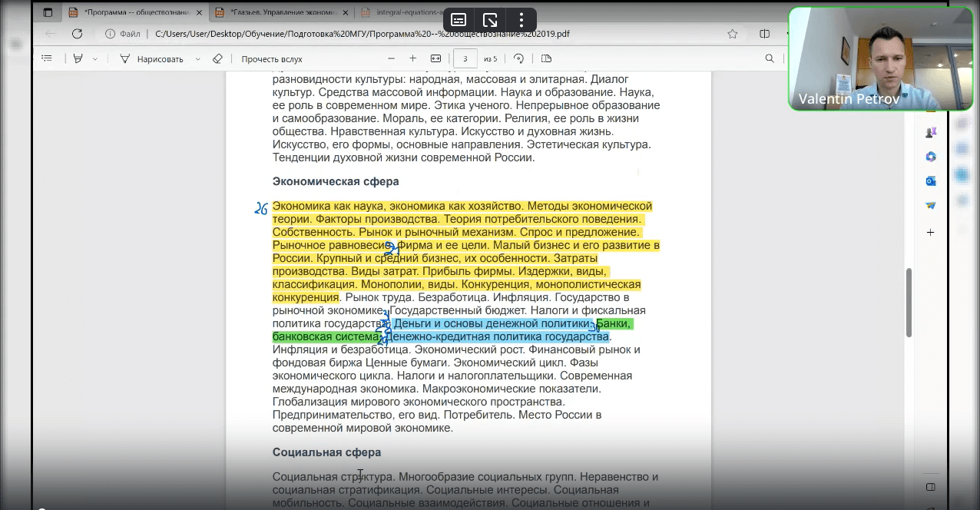
Task: Open the games sidebar icon
Action: click(x=930, y=132)
